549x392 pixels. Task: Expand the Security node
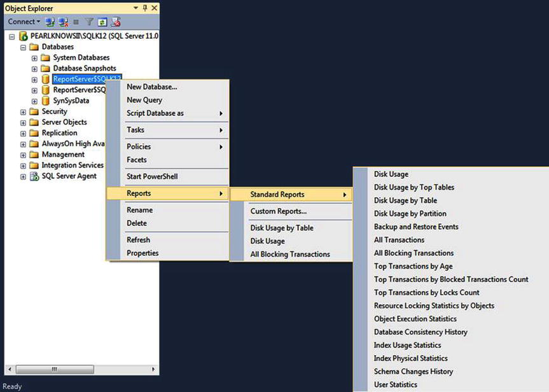coord(23,112)
